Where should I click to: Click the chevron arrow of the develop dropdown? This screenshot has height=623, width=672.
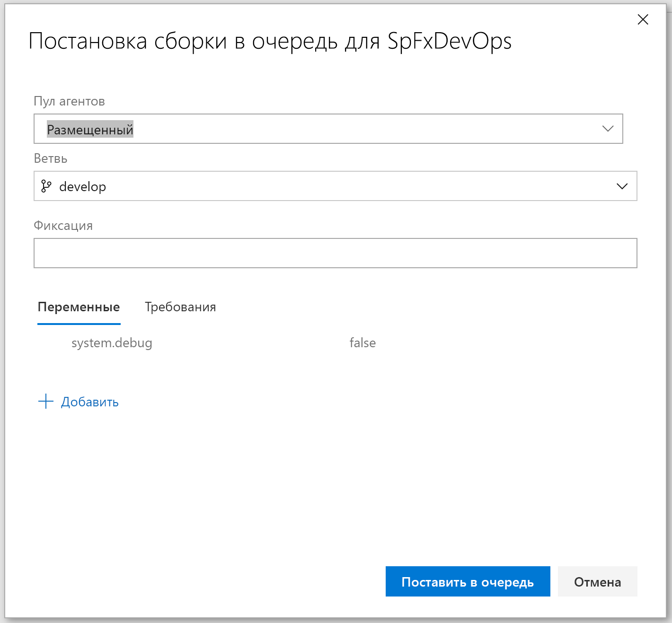tap(622, 186)
